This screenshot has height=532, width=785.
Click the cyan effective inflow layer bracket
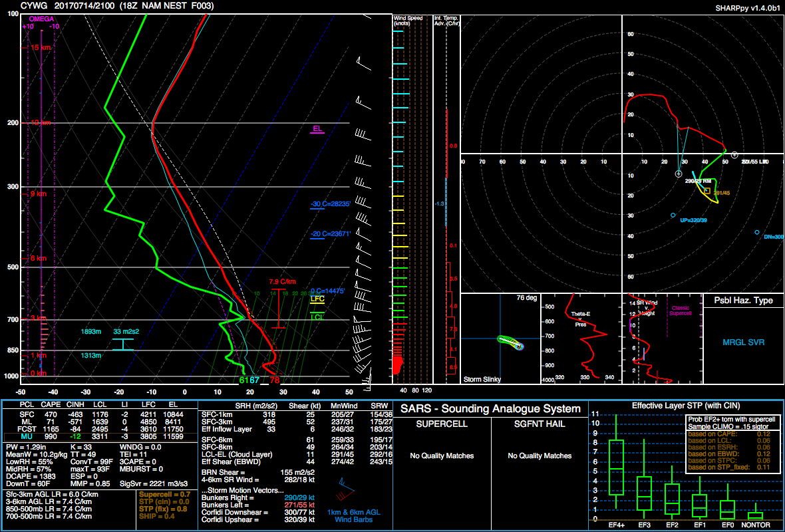tap(122, 344)
